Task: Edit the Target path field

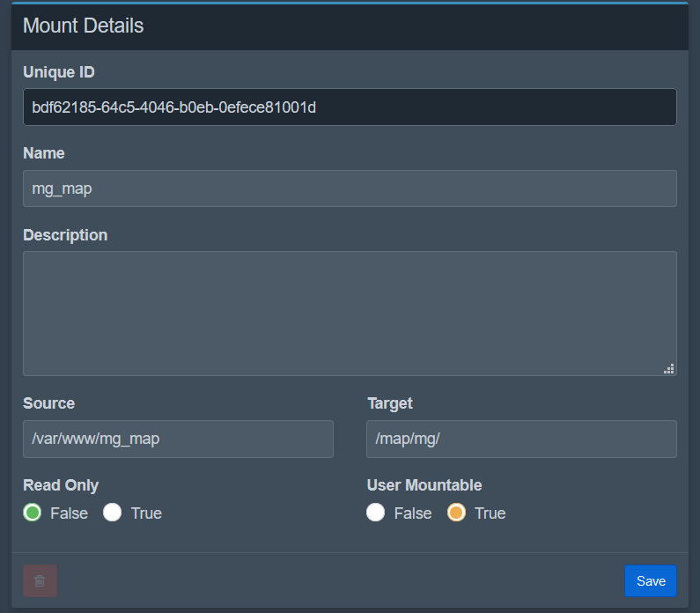Action: [x=521, y=439]
